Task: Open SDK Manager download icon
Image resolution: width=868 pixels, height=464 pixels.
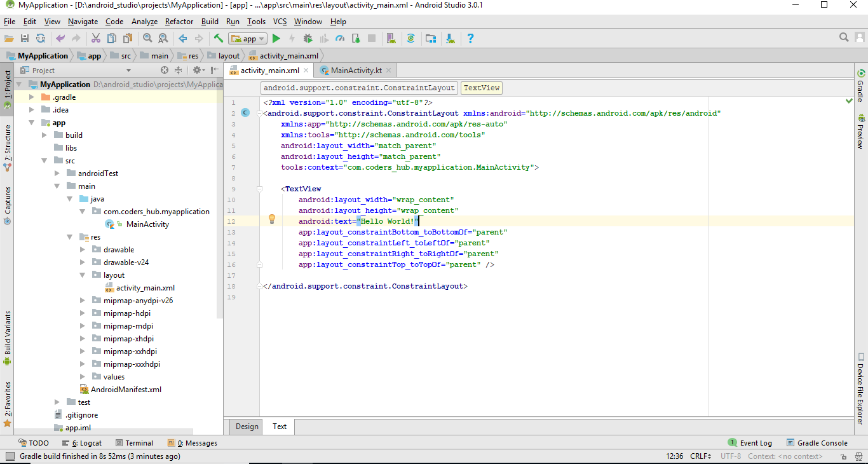Action: tap(451, 39)
